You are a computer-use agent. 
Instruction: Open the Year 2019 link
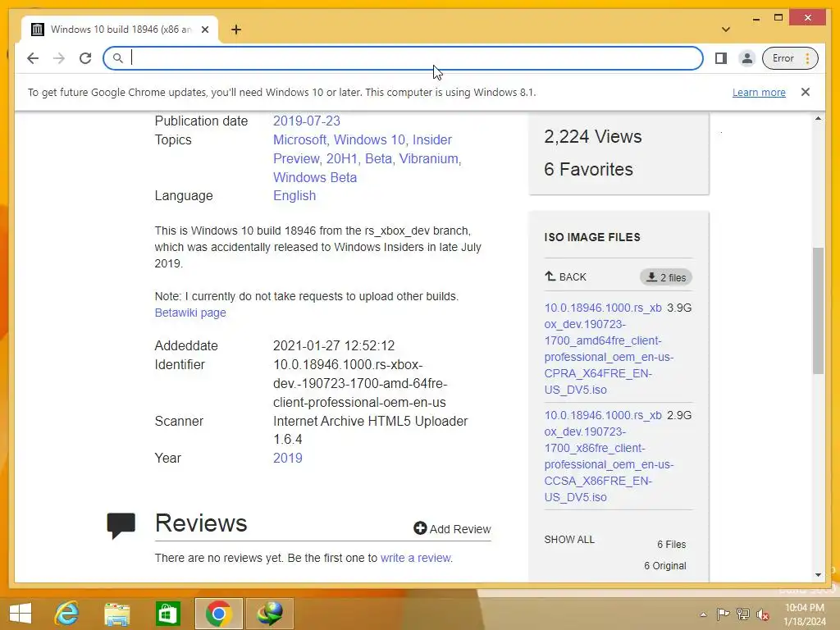coord(288,458)
